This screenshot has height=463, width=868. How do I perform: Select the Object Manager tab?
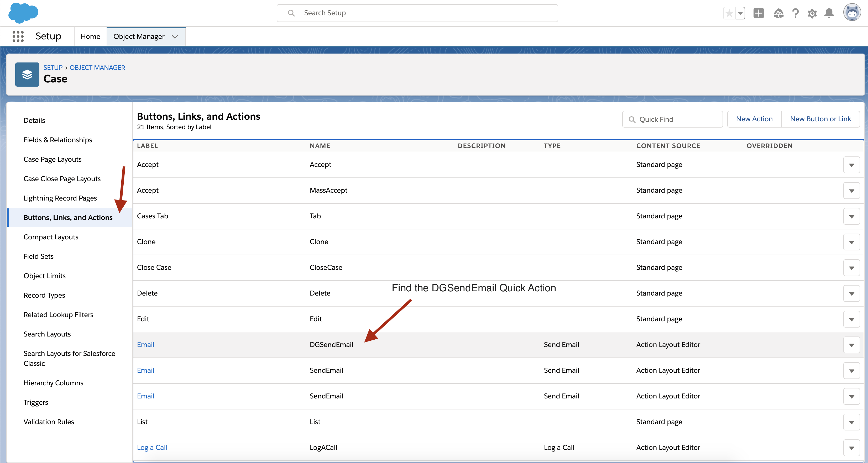(139, 36)
